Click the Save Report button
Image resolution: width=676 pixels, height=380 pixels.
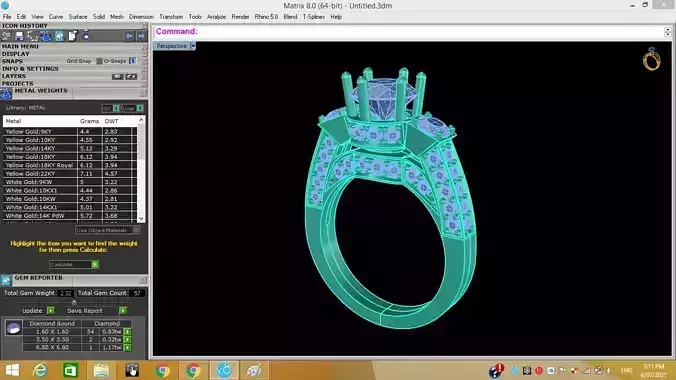coord(84,311)
